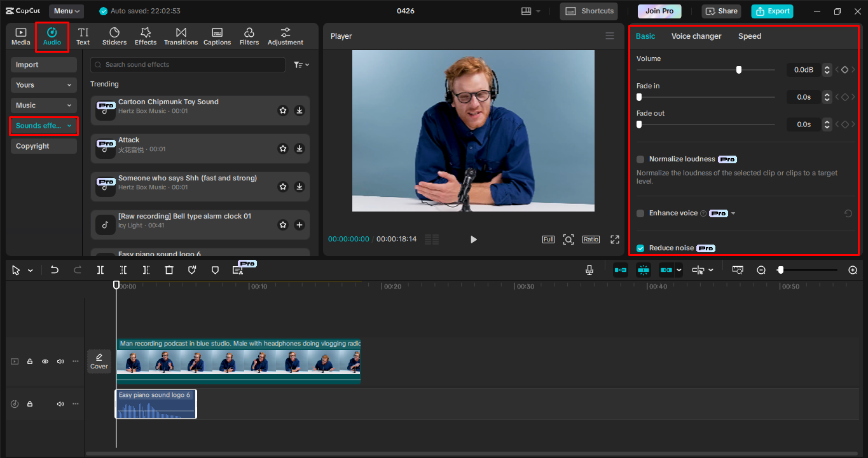Click the Search sound effects field
Screen dimensions: 868x458
click(x=188, y=65)
